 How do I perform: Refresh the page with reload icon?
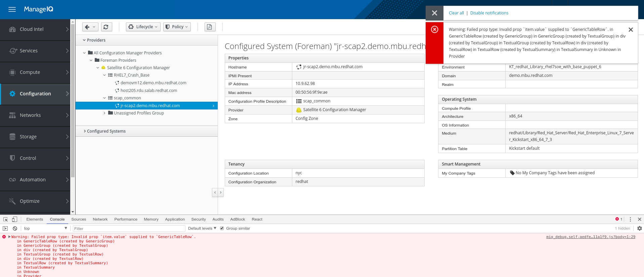pos(106,27)
